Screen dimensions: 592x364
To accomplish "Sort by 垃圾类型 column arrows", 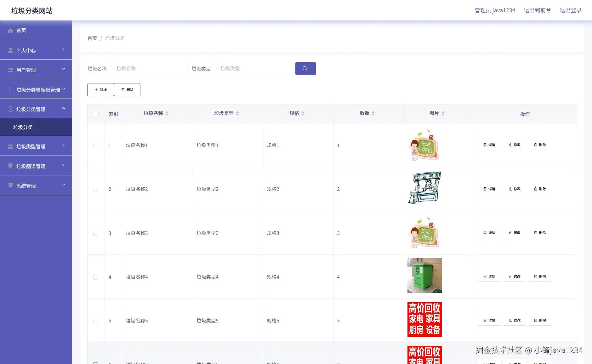I will (x=237, y=113).
